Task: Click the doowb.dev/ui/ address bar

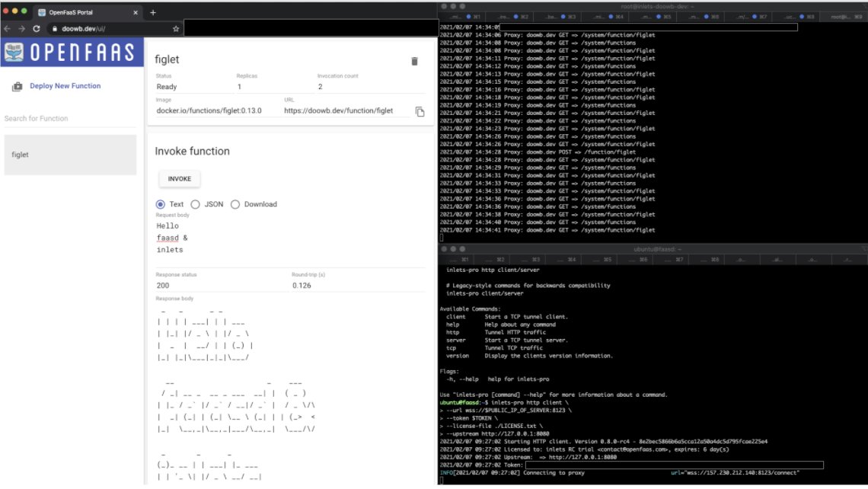Action: tap(113, 29)
